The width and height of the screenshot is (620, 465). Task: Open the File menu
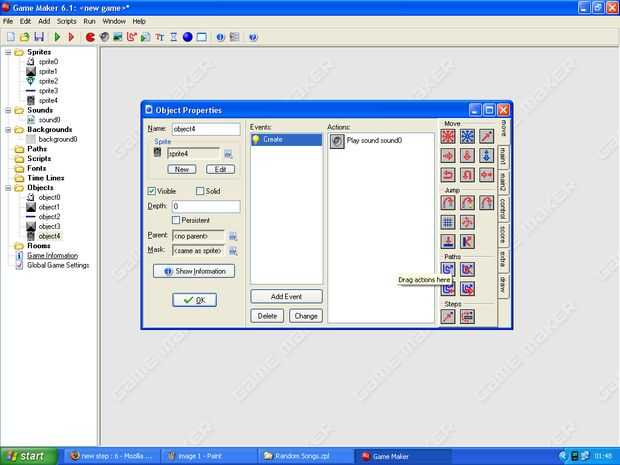tap(8, 21)
